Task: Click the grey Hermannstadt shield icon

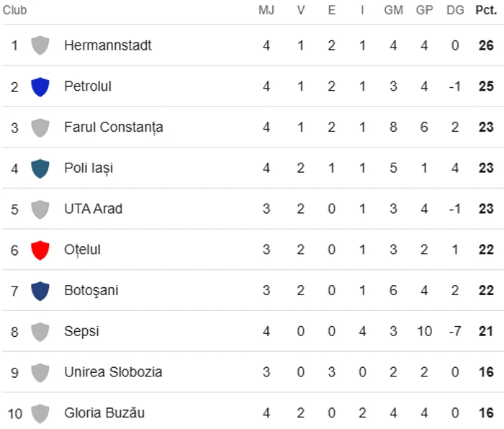Action: (x=40, y=45)
